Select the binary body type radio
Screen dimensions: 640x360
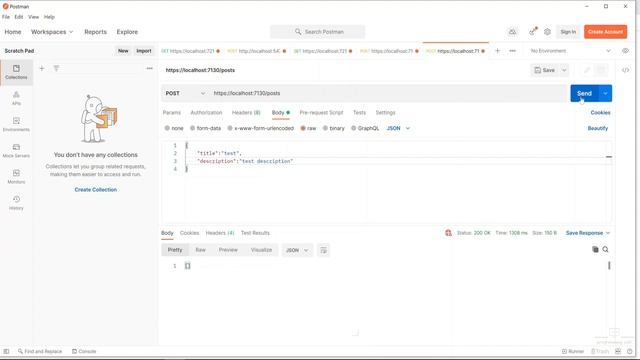coord(325,128)
